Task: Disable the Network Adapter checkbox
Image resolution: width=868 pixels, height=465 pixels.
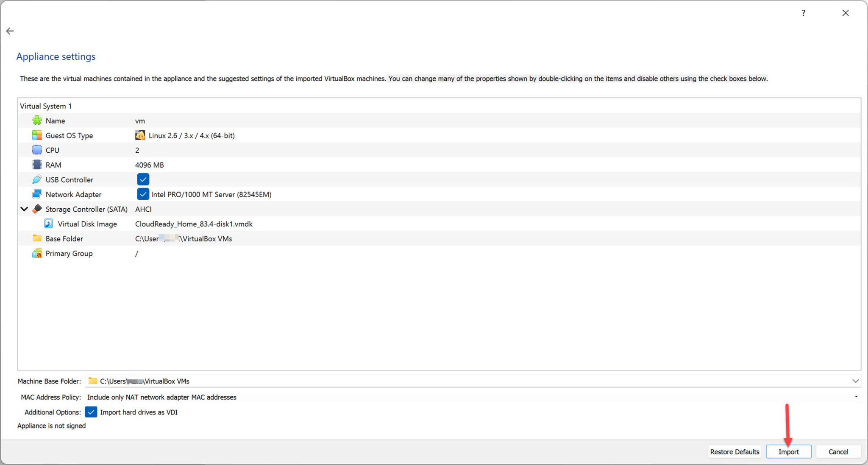Action: [x=143, y=194]
